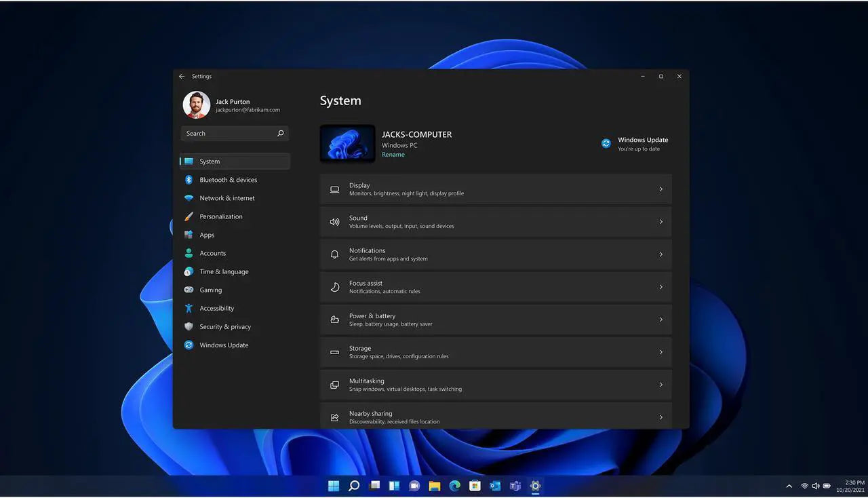This screenshot has height=498, width=868.
Task: Expand the Storage row chevron
Action: point(661,352)
